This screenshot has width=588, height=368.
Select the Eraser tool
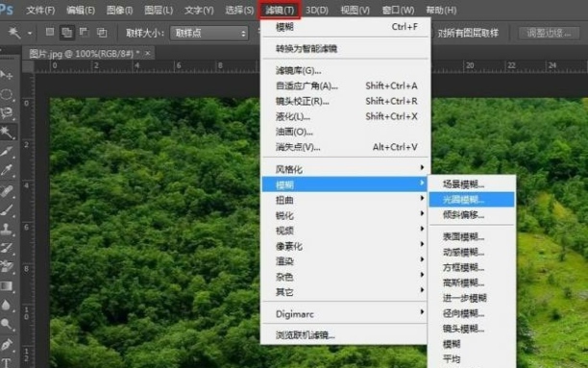pos(7,266)
